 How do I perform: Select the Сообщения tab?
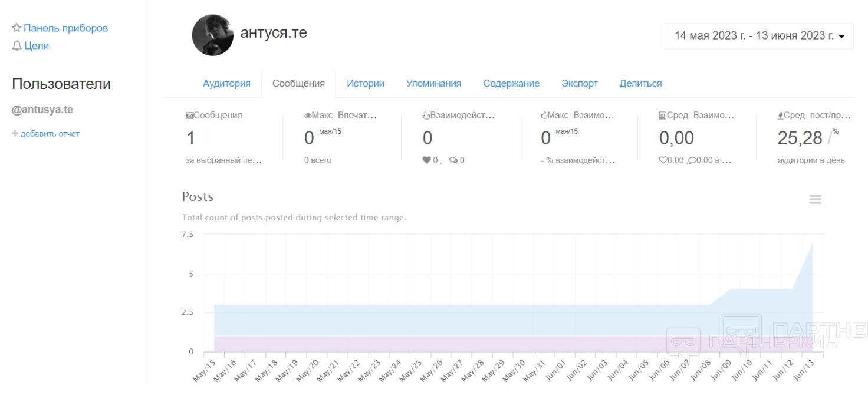click(x=298, y=84)
